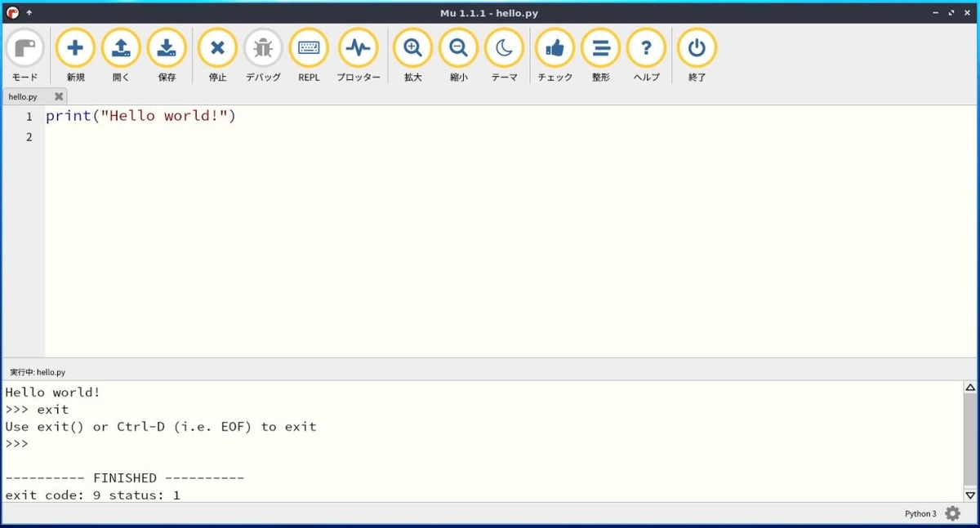
Task: Click the Python 3 mode label
Action: tap(920, 513)
